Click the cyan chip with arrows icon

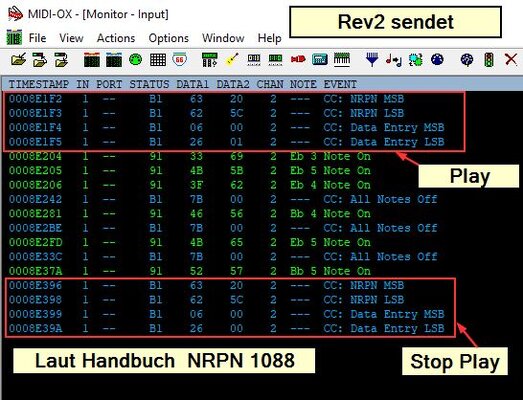click(x=416, y=60)
